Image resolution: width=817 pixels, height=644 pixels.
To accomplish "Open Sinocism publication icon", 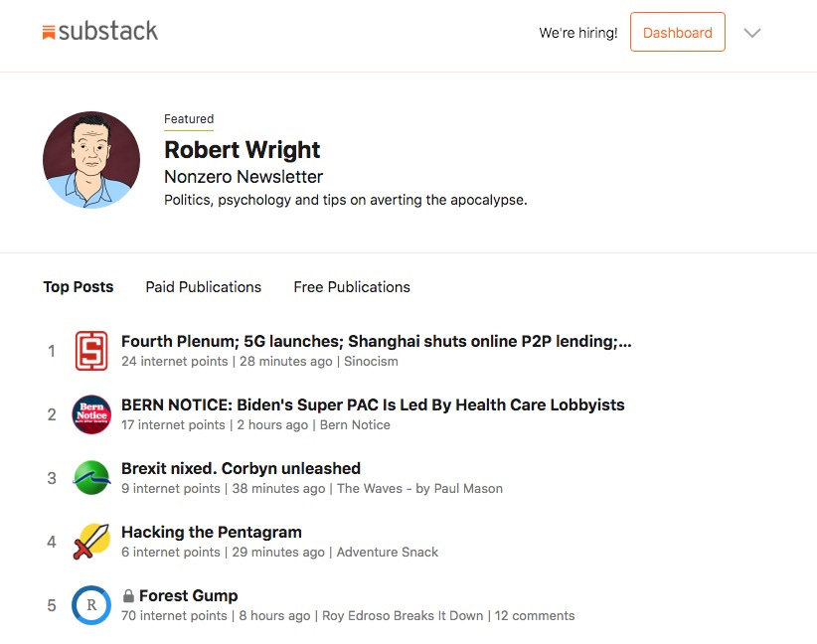I will click(91, 351).
